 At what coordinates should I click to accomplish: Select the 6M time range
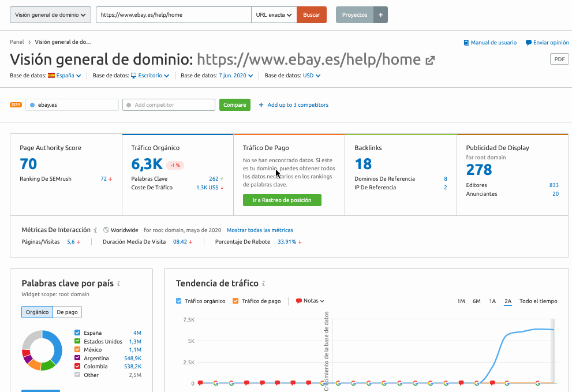(x=476, y=301)
